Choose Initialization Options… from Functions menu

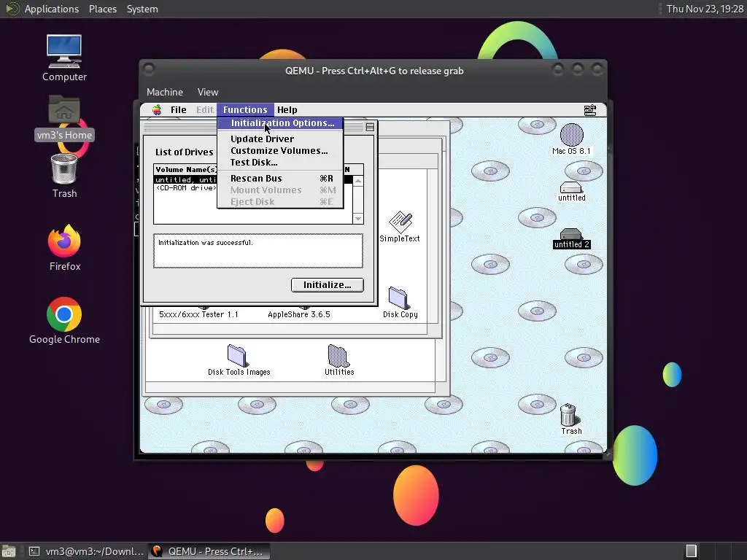click(x=280, y=122)
